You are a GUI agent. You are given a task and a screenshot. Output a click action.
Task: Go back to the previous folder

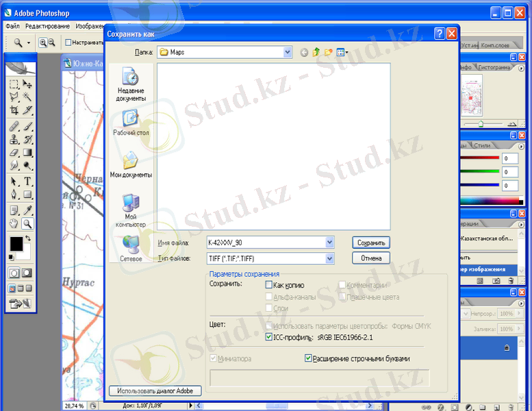point(305,52)
